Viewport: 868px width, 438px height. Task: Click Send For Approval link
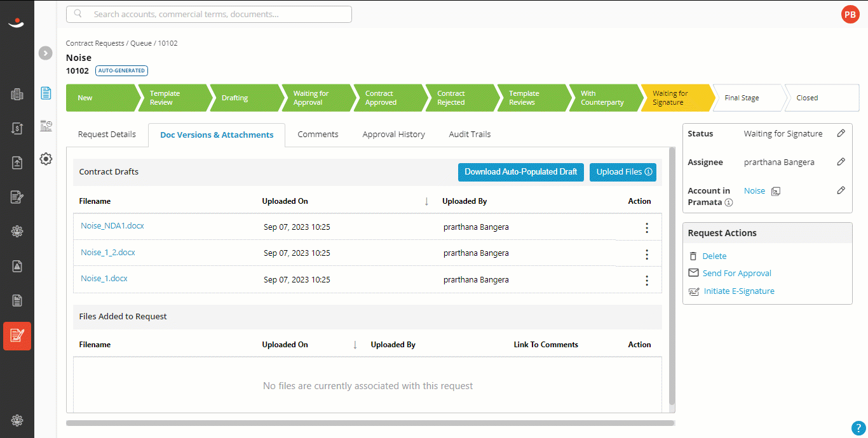tap(737, 274)
